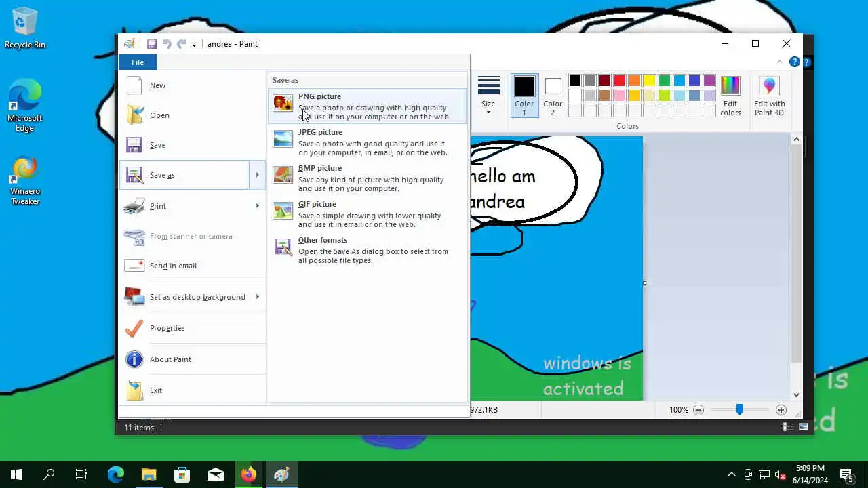Image resolution: width=868 pixels, height=488 pixels.
Task: Open Edit with Paint 3D
Action: [769, 96]
